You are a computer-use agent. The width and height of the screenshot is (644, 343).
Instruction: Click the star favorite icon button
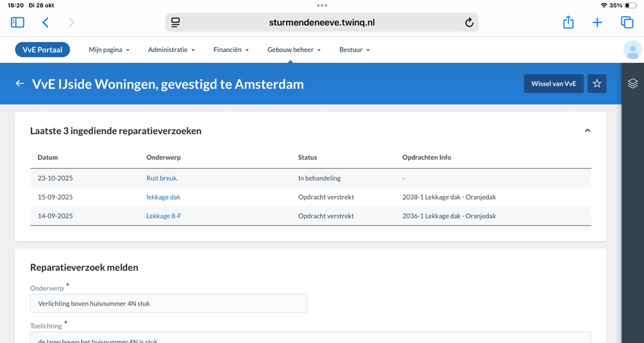(x=597, y=84)
